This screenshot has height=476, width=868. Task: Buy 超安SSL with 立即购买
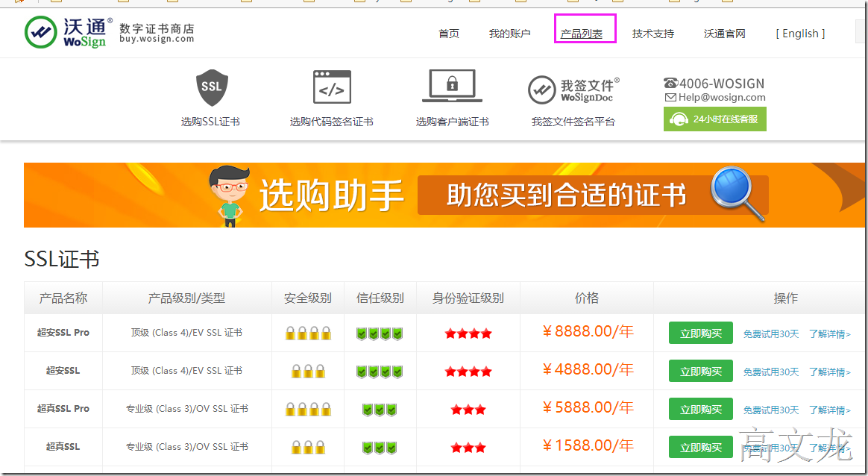701,372
